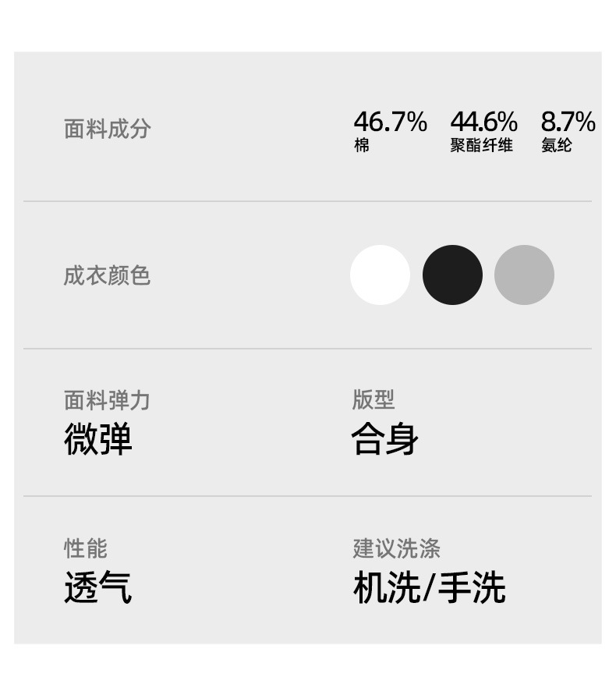Click the 手洗 text in washing advice

pos(471,588)
